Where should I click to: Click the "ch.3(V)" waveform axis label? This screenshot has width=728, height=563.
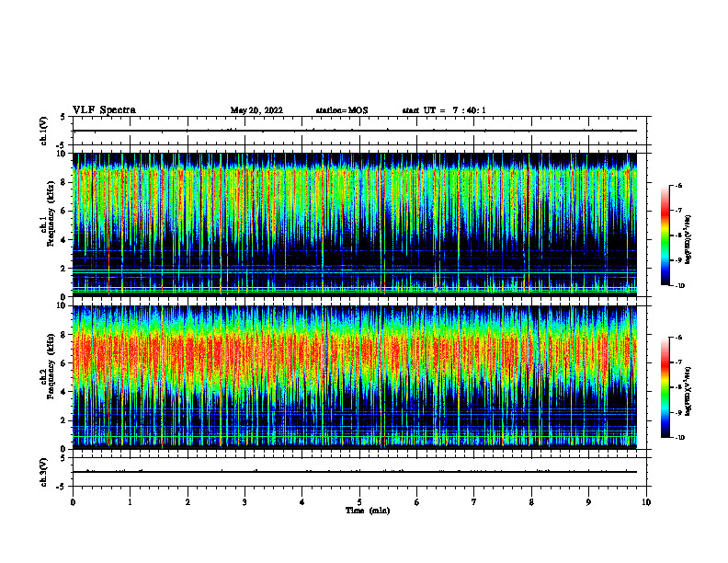click(43, 472)
